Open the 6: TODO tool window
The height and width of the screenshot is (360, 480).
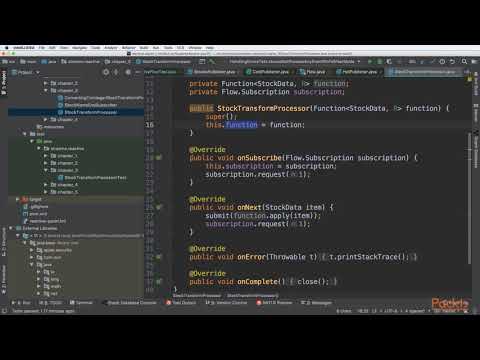(x=51, y=303)
